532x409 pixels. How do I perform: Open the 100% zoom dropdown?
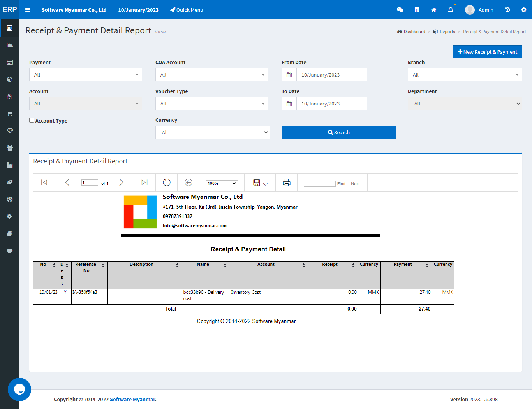(x=222, y=183)
